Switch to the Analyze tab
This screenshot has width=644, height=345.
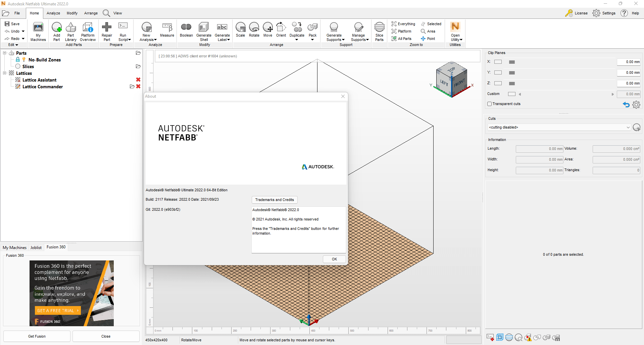[53, 13]
